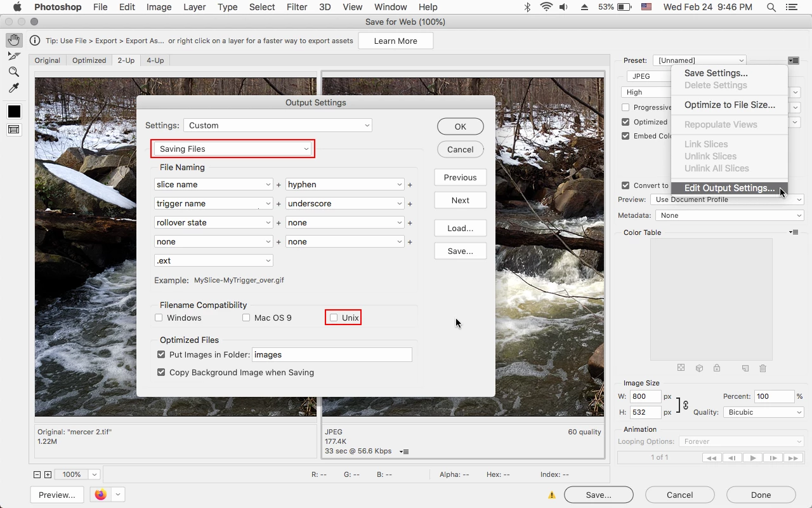
Task: Enable Unix filename compatibility checkbox
Action: click(x=334, y=317)
